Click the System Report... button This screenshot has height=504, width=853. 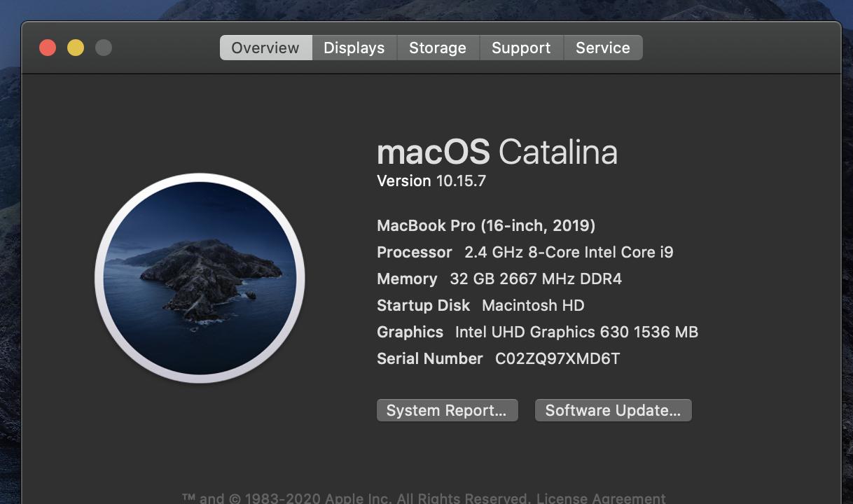447,410
